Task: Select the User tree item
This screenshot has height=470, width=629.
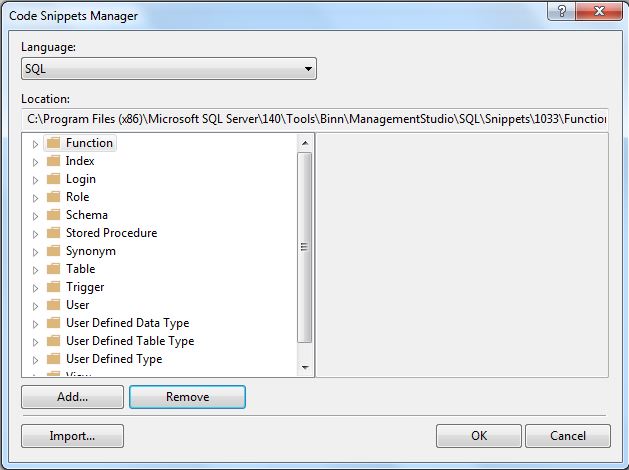Action: [x=77, y=305]
